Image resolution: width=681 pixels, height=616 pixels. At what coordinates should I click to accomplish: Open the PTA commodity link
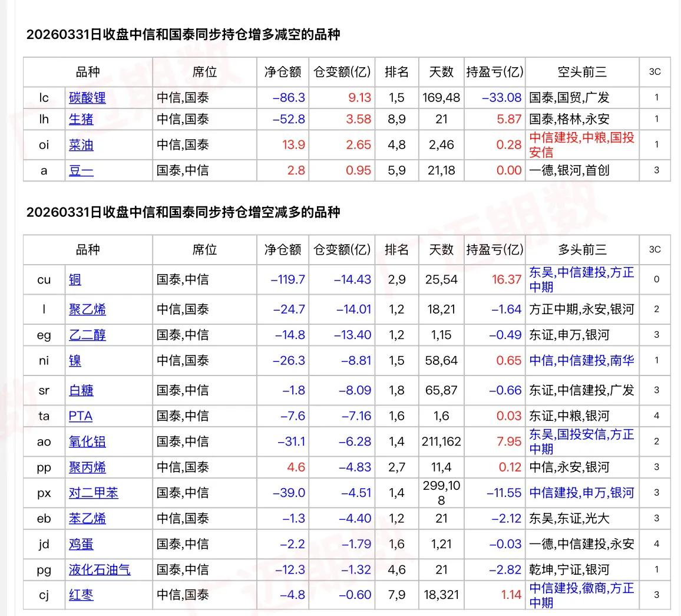[80, 416]
